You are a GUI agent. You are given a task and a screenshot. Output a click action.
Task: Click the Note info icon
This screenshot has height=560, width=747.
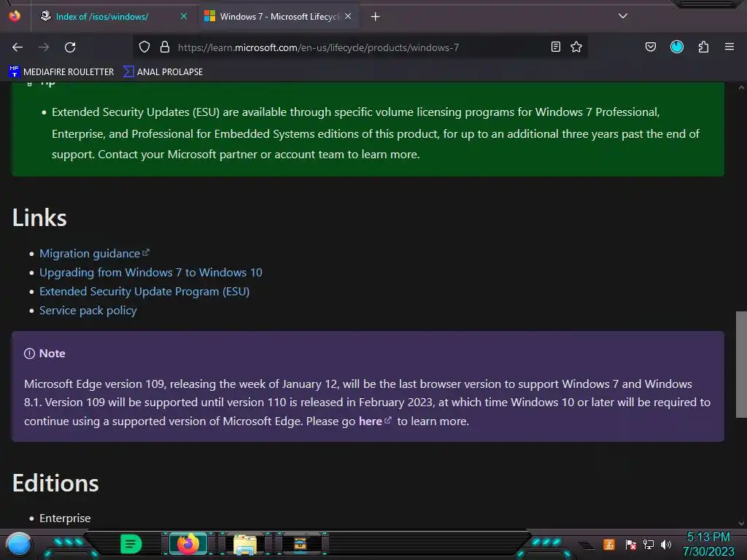[29, 354]
